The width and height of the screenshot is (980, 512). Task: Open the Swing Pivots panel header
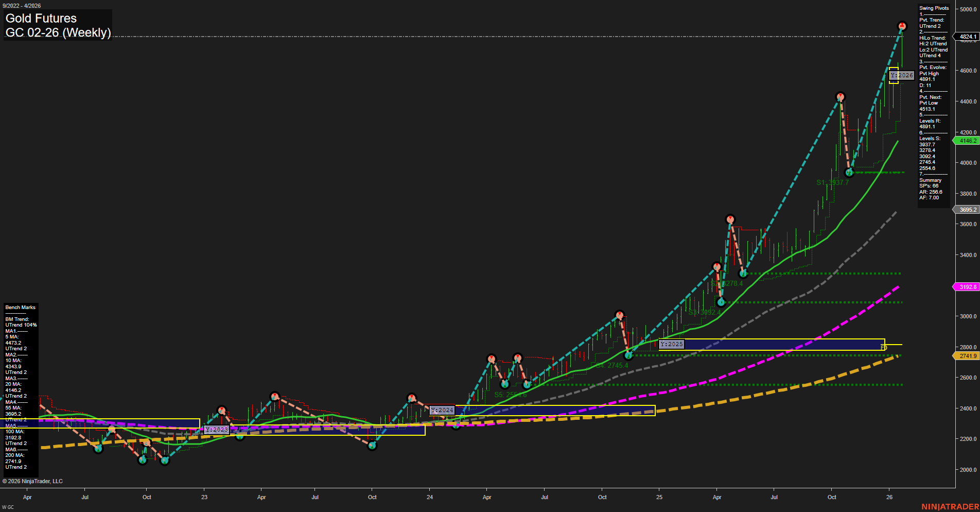click(933, 8)
